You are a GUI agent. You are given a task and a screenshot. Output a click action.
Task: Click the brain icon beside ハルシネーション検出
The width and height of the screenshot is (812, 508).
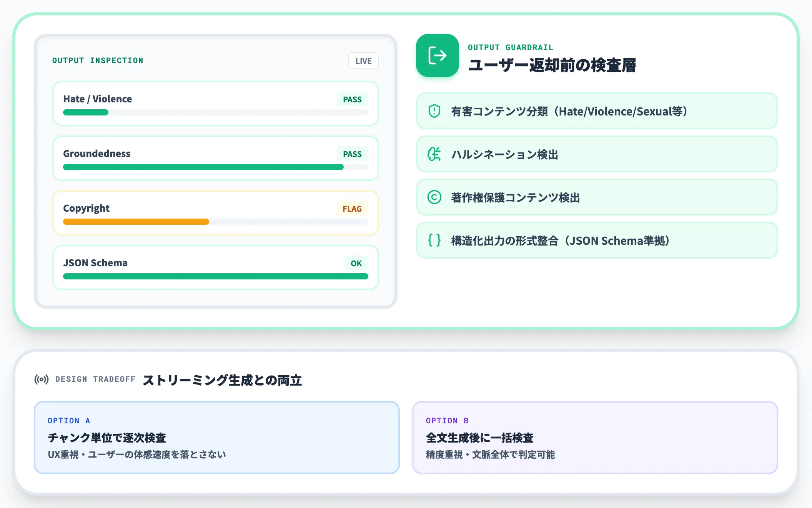click(434, 154)
